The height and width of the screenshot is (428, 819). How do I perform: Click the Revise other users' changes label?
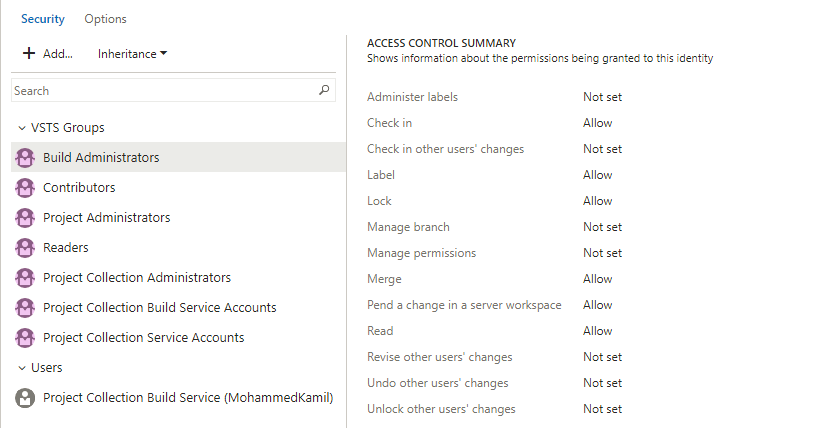440,357
